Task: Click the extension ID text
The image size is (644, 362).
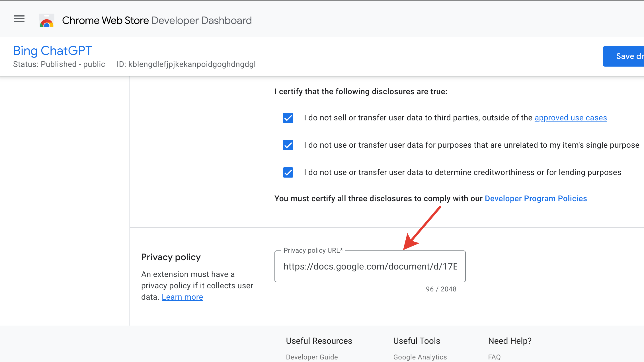Action: (x=186, y=64)
